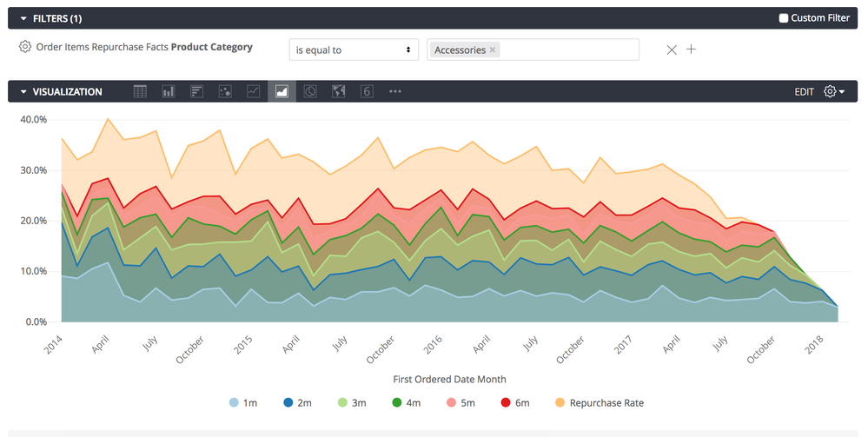Click the 40.0% y-axis label
Screen dimensions: 868x437
[x=33, y=120]
